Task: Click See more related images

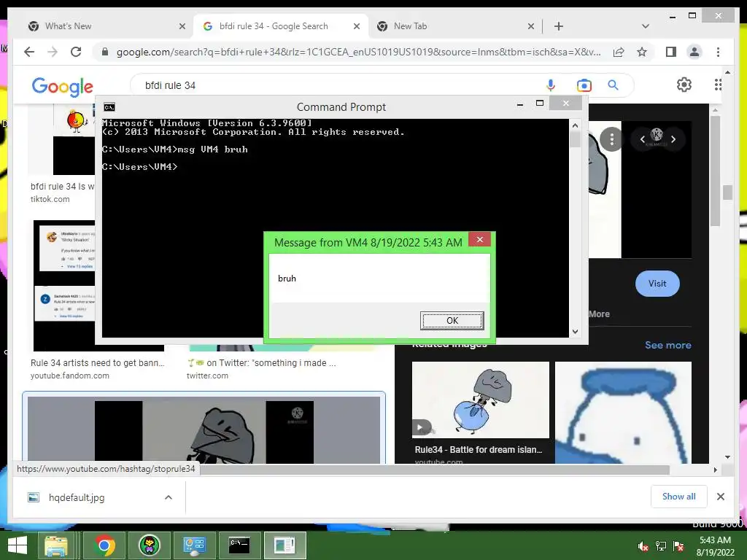Action: (x=668, y=345)
